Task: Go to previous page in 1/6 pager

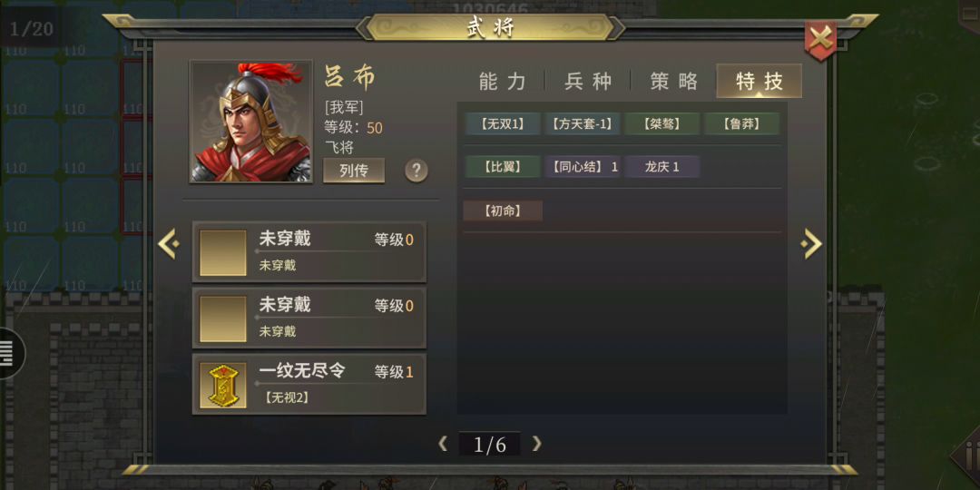Action: click(443, 444)
